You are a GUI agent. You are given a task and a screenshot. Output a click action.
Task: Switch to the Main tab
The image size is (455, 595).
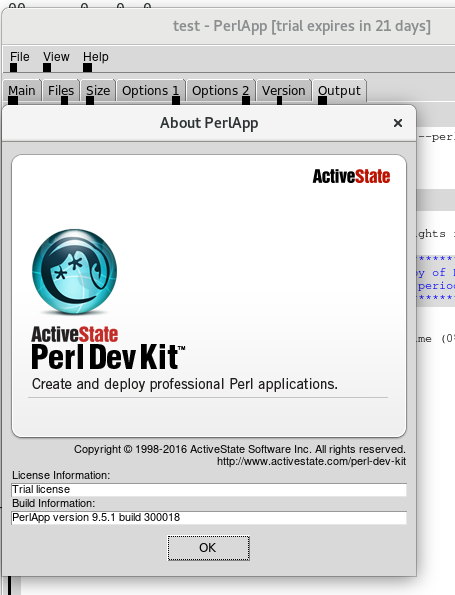pos(22,91)
